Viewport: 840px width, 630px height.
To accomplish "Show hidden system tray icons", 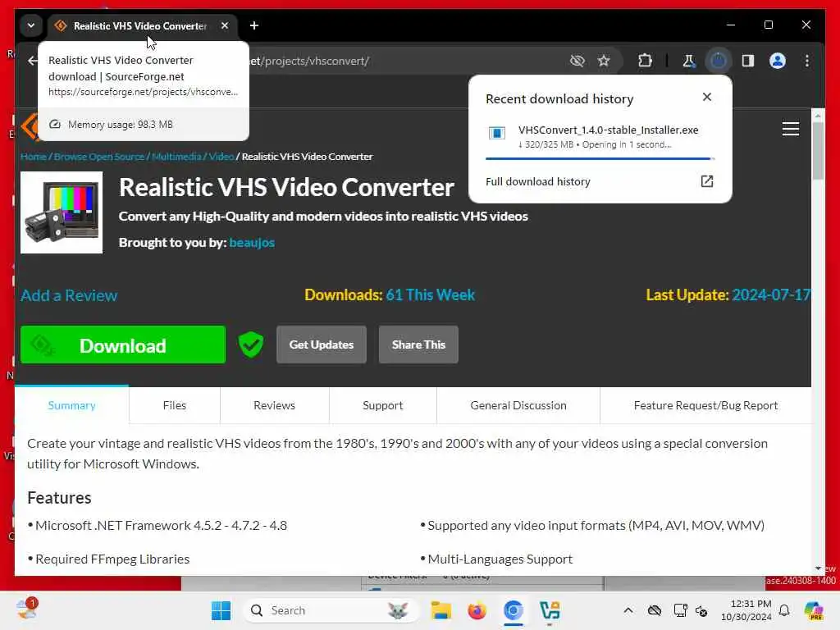I will pyautogui.click(x=628, y=610).
